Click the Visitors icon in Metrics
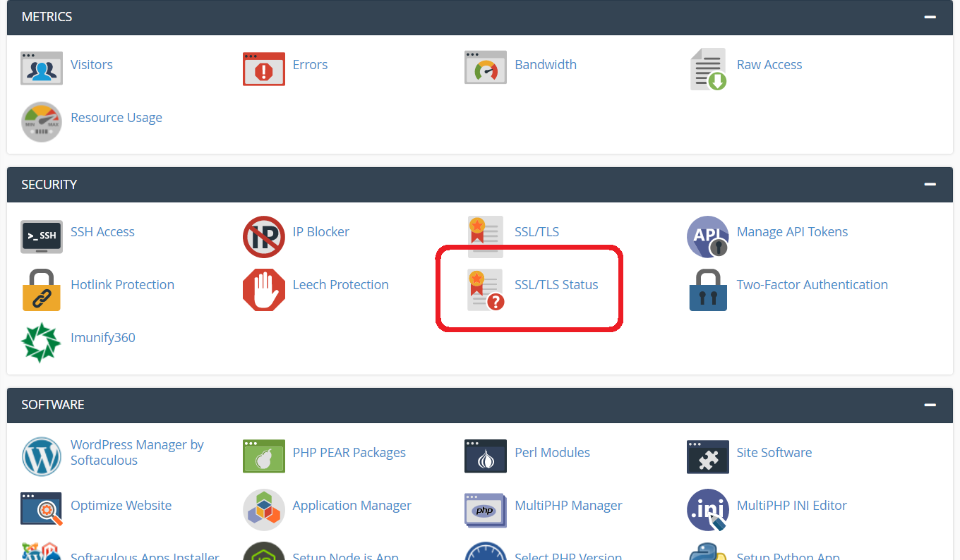This screenshot has width=960, height=560. click(x=42, y=68)
